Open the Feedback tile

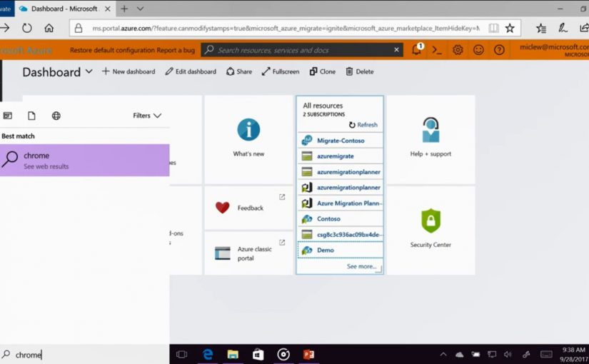point(248,208)
